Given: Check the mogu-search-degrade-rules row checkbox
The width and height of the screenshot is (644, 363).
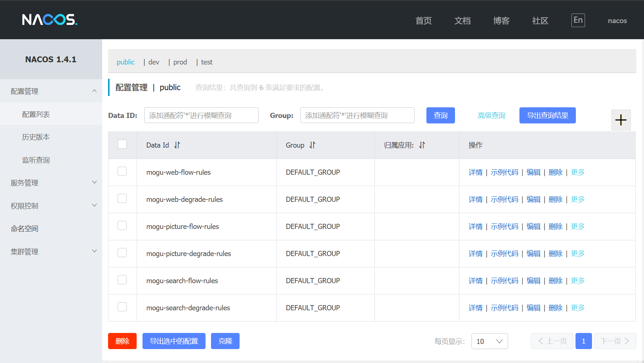Looking at the screenshot, I should pyautogui.click(x=122, y=307).
